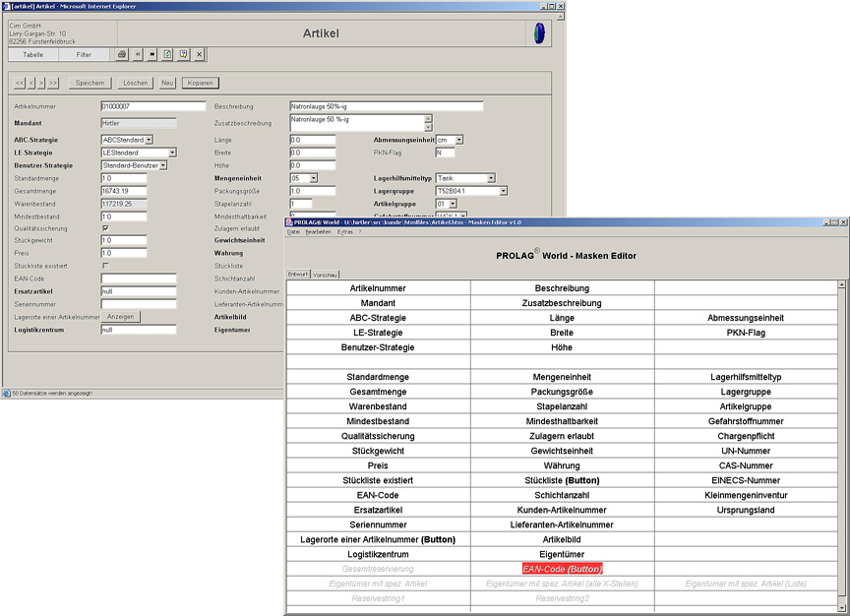850x616 pixels.
Task: Click the rewind double-arrow toolbar icon
Action: pos(138,55)
